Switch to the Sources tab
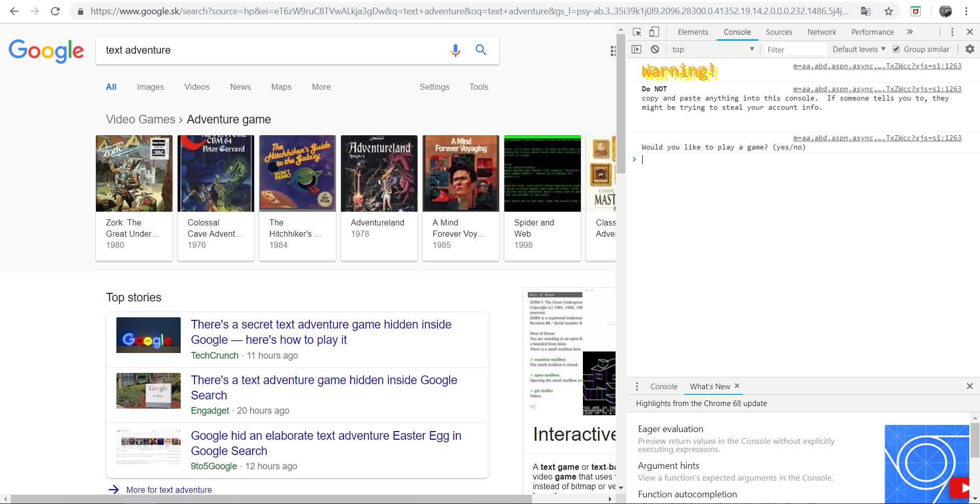The height and width of the screenshot is (504, 980). tap(779, 32)
